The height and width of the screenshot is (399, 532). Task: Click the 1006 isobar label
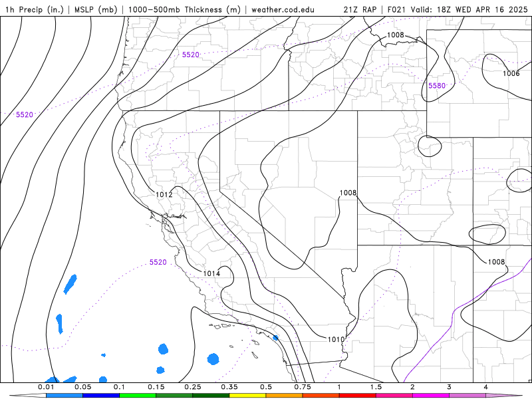coord(511,73)
